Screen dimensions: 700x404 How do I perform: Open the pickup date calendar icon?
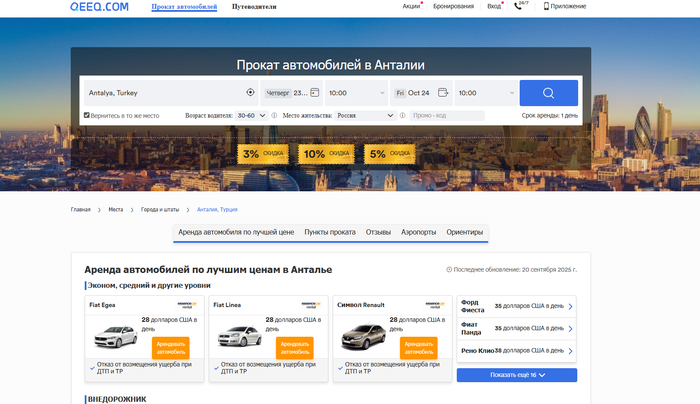pos(314,93)
